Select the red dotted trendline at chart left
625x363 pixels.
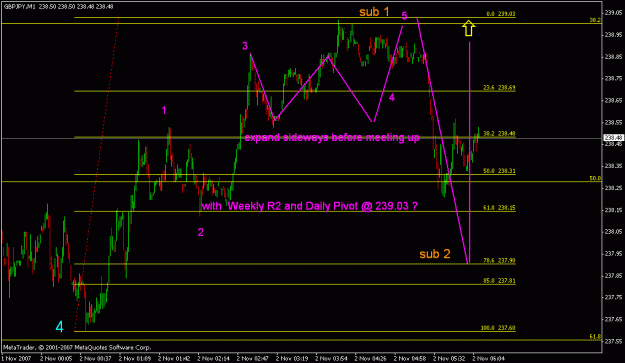(x=97, y=174)
